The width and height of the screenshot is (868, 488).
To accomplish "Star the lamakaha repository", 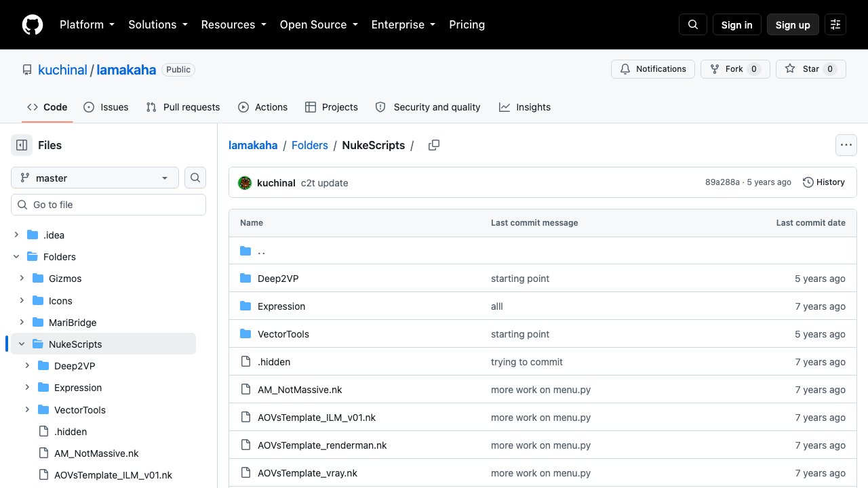I will click(x=811, y=69).
